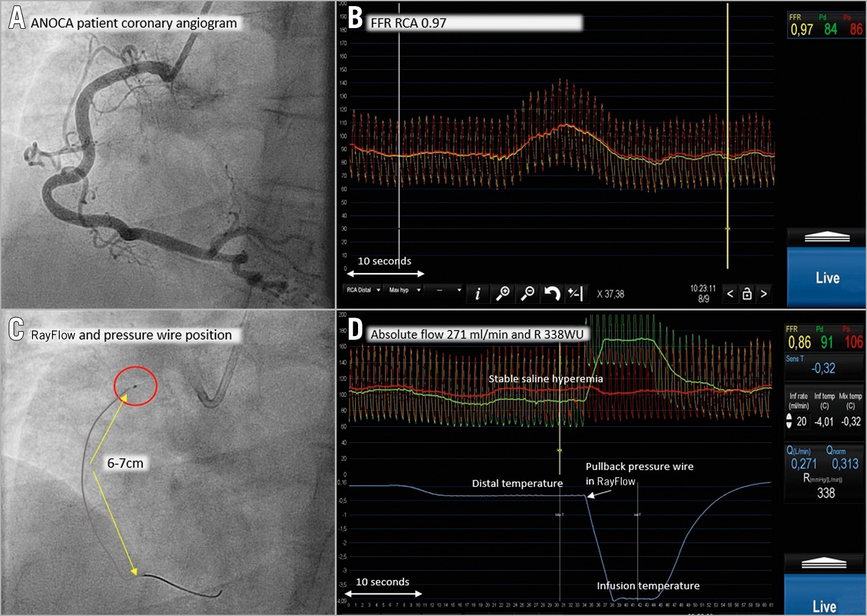Click the plus/minus cursor adjust icon
Viewport: 867px width, 616px height.
576,294
